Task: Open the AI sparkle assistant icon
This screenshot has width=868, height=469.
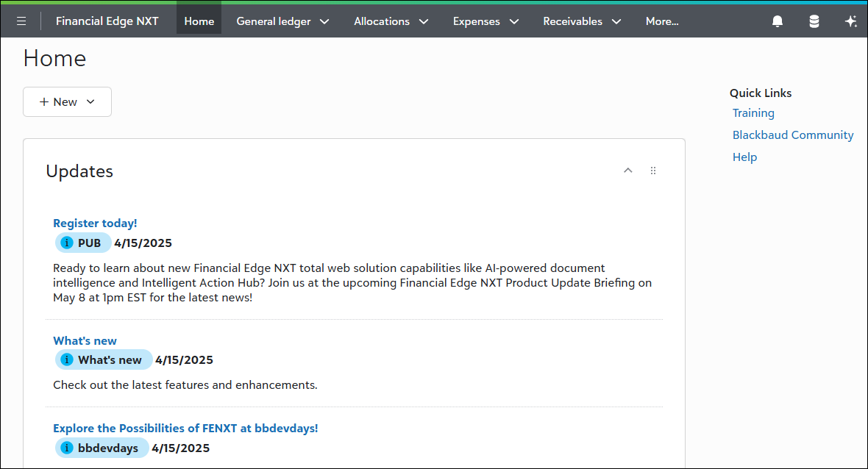Action: (x=850, y=21)
